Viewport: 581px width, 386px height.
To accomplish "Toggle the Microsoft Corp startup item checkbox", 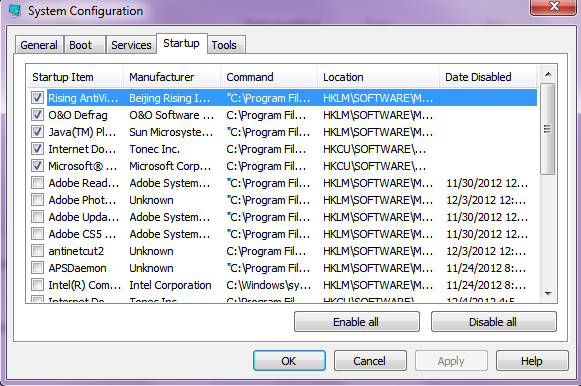I will [x=37, y=166].
